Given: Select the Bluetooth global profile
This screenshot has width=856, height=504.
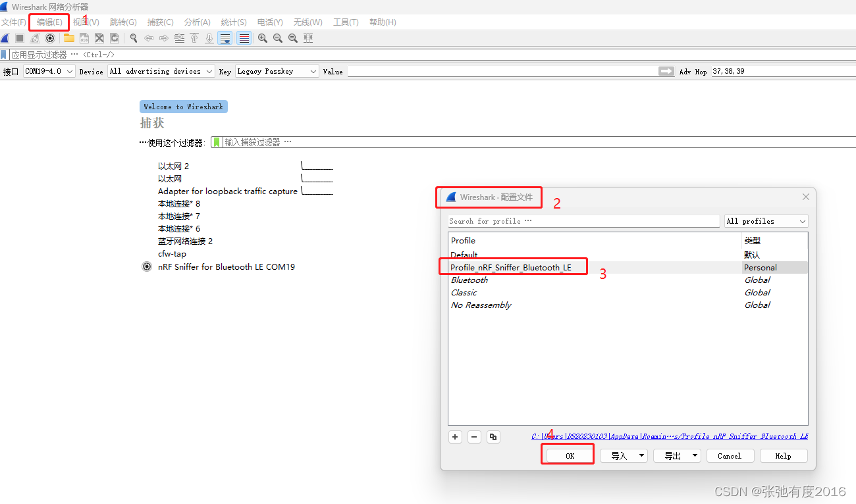Looking at the screenshot, I should 628,280.
